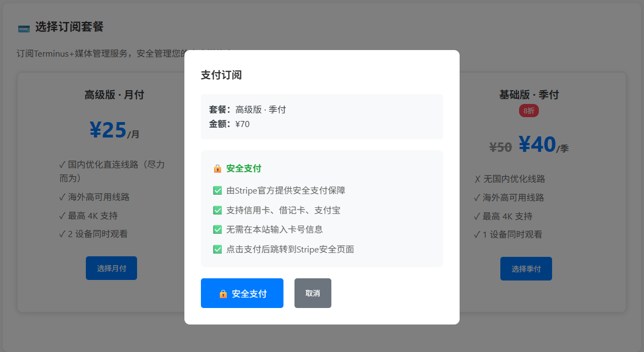Click the lock icon beside green 安全支付 heading
The height and width of the screenshot is (352, 644).
[217, 169]
